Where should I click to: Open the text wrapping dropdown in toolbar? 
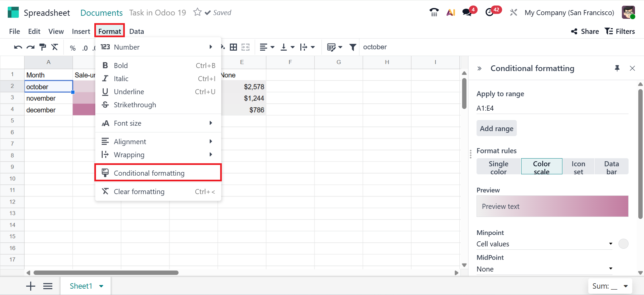(307, 47)
